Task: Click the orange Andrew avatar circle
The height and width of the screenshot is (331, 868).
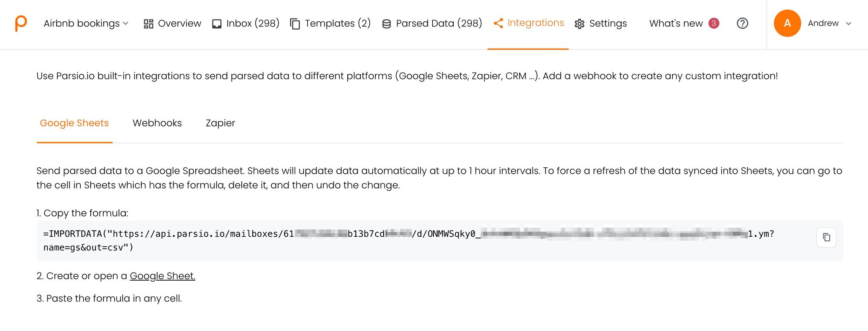Action: [x=787, y=23]
